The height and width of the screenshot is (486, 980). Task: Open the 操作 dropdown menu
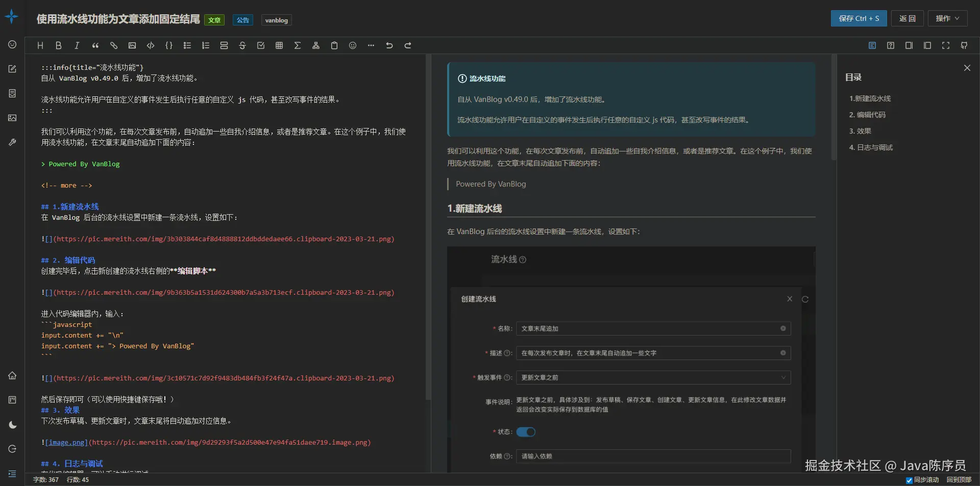point(948,18)
